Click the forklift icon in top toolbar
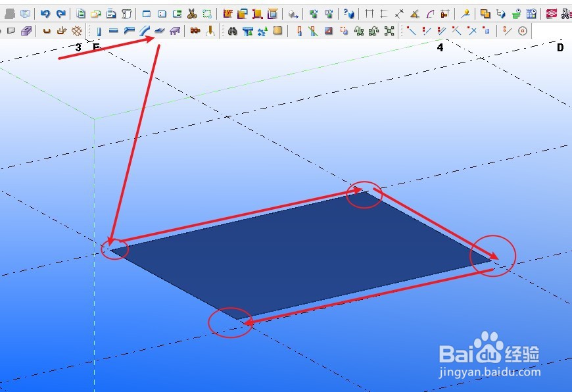Viewport: 572px width, 392px height. [566, 14]
